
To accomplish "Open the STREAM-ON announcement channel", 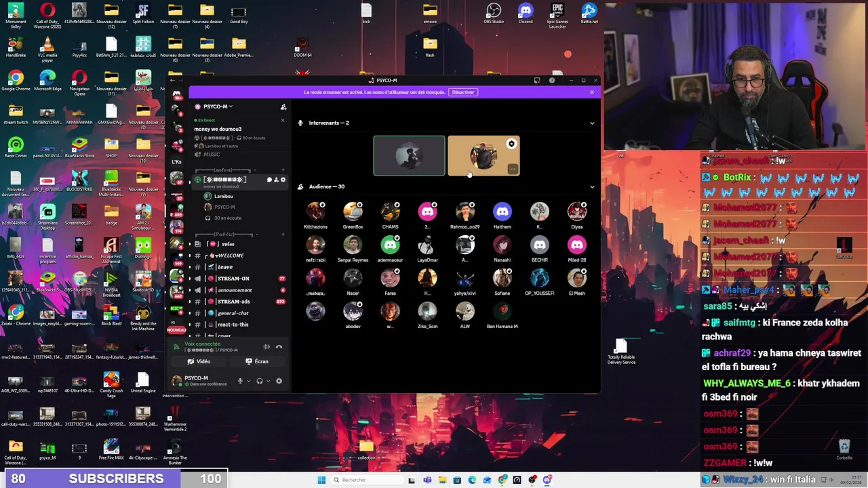I will [x=239, y=279].
